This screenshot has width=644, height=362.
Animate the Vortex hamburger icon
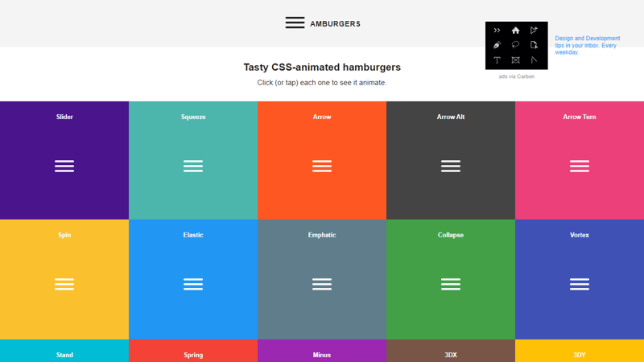coord(580,284)
